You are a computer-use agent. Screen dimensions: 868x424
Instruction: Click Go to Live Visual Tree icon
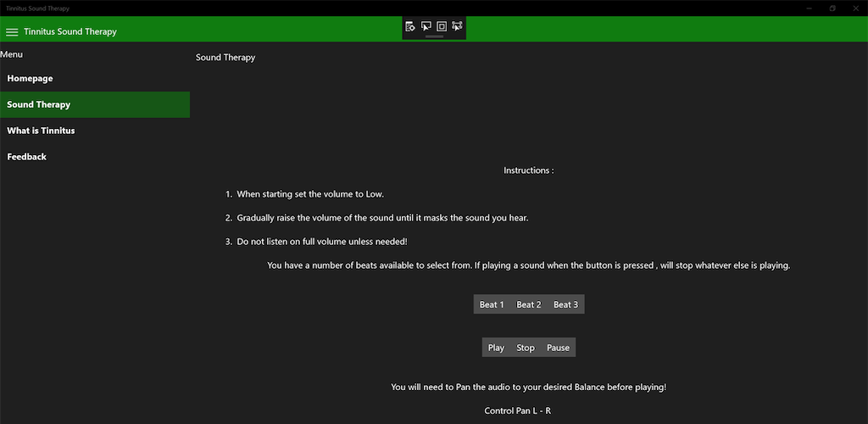point(410,26)
